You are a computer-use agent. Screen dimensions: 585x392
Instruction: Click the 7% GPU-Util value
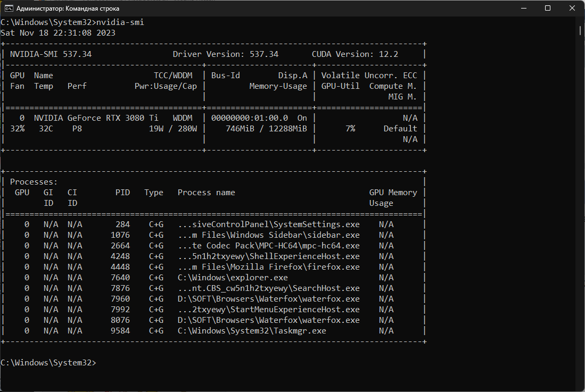tap(350, 129)
